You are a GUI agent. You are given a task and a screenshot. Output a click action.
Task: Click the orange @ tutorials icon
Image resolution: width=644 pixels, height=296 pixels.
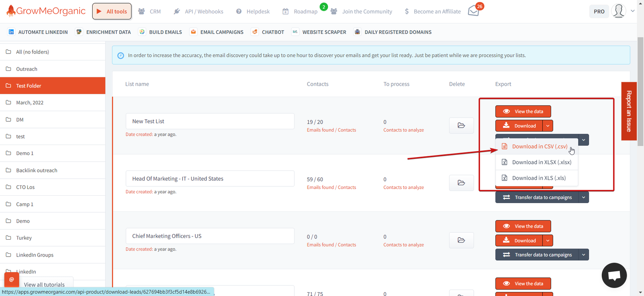pos(12,279)
